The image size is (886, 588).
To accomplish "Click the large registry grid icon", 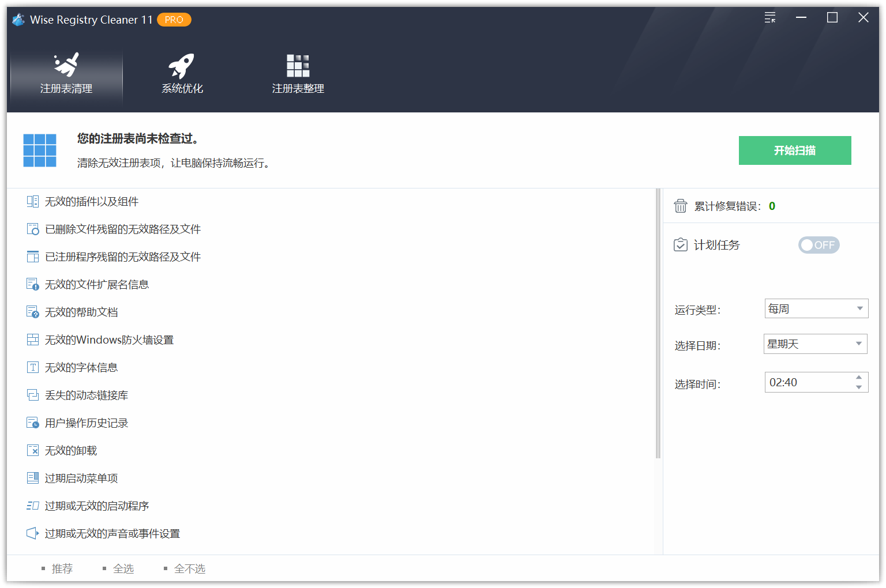I will (x=40, y=150).
